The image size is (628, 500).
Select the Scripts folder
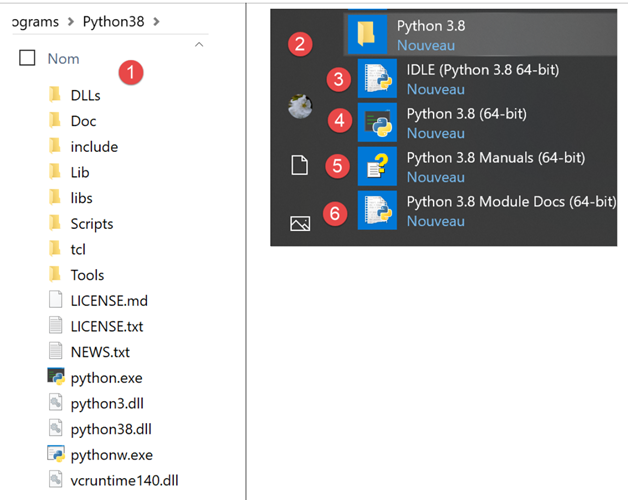pos(91,224)
